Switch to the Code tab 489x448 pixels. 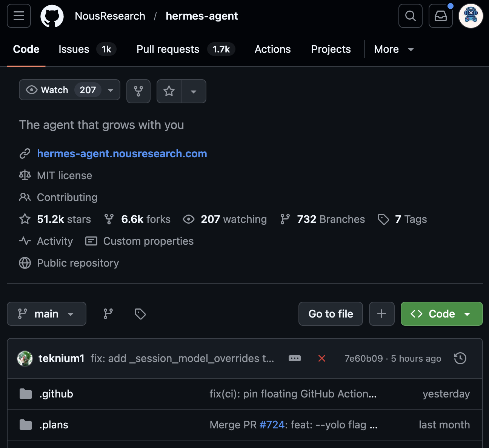[x=26, y=49]
